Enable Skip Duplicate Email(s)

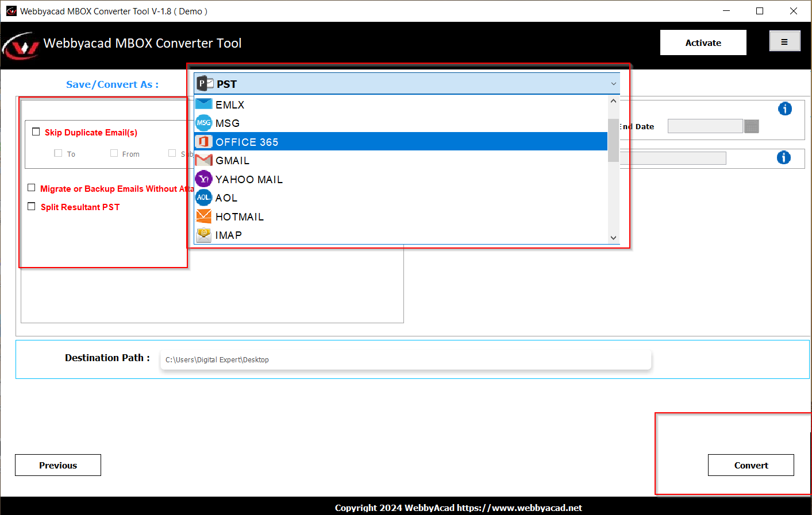coord(36,131)
